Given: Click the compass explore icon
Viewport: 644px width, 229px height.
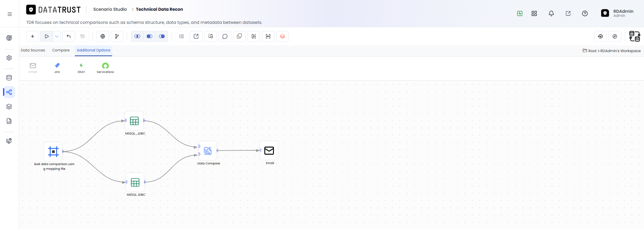Looking at the screenshot, I should pos(615,36).
